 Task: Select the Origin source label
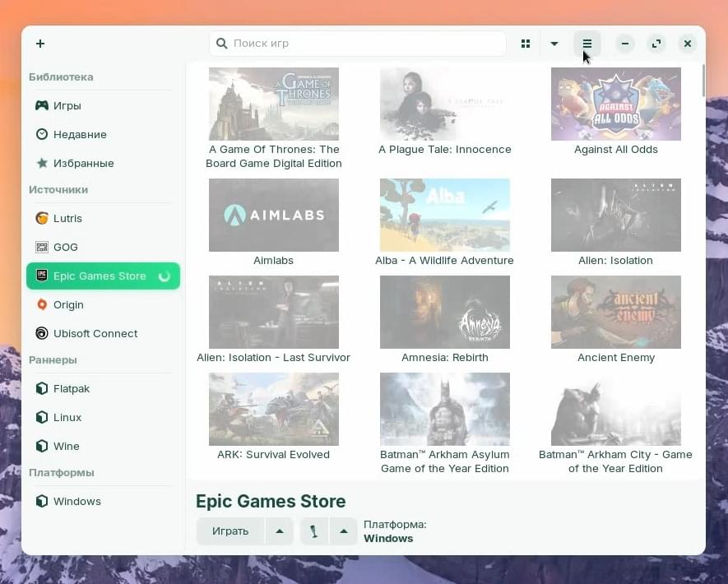[69, 304]
